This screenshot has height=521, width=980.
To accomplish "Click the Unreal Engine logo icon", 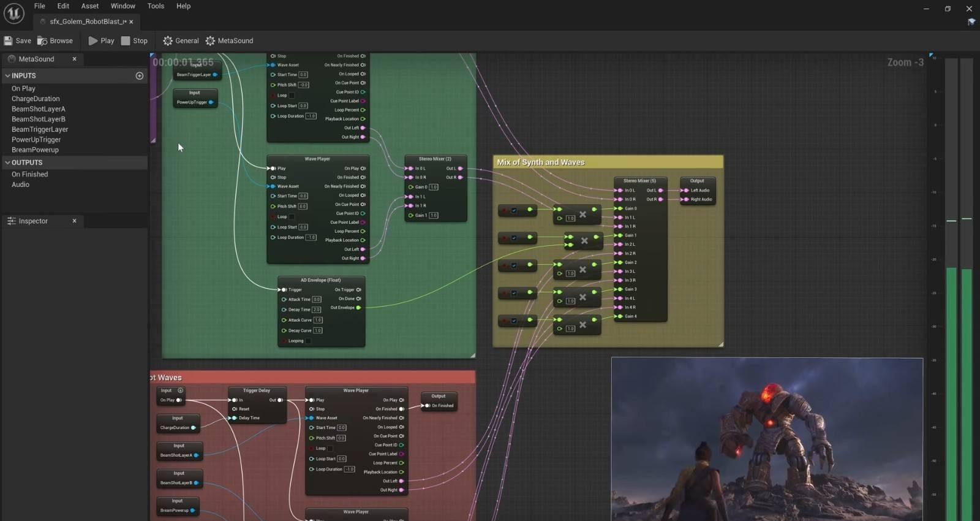I will pyautogui.click(x=13, y=13).
